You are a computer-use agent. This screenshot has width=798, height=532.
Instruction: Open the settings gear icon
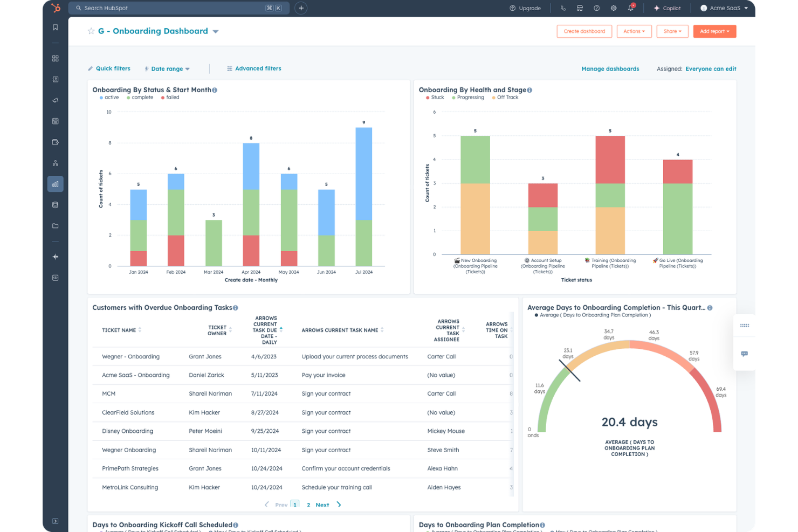tap(614, 8)
